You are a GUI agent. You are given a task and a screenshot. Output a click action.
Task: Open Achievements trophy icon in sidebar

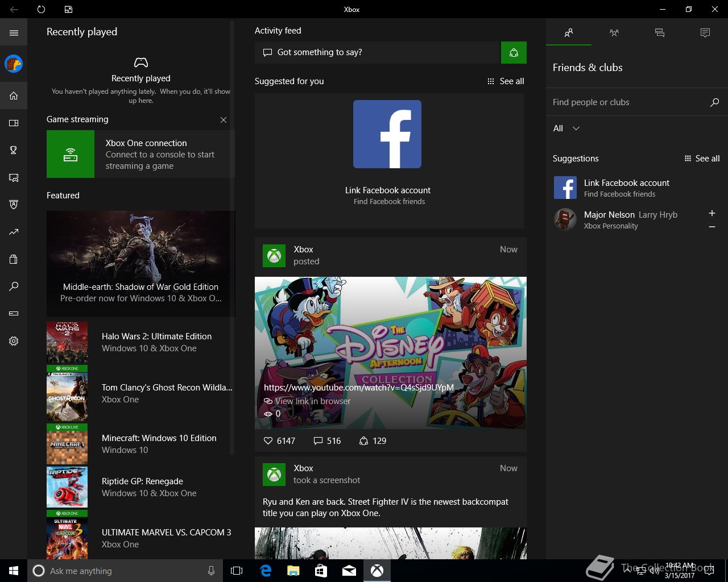14,150
